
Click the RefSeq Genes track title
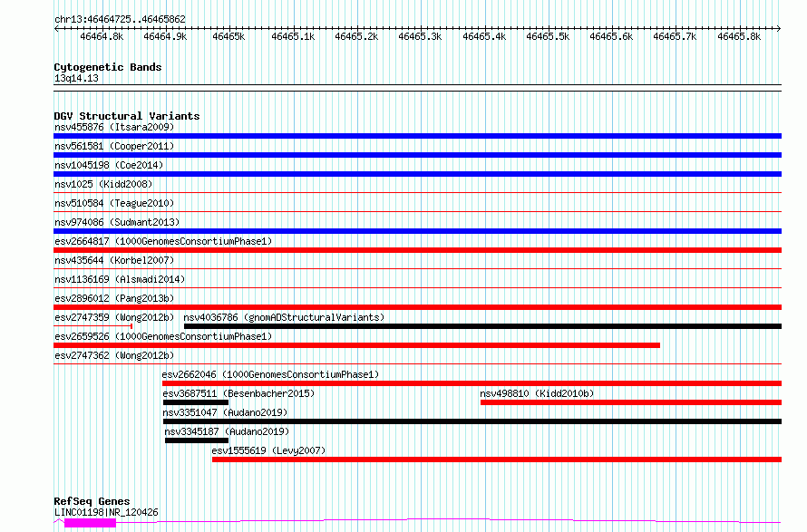[x=92, y=501]
